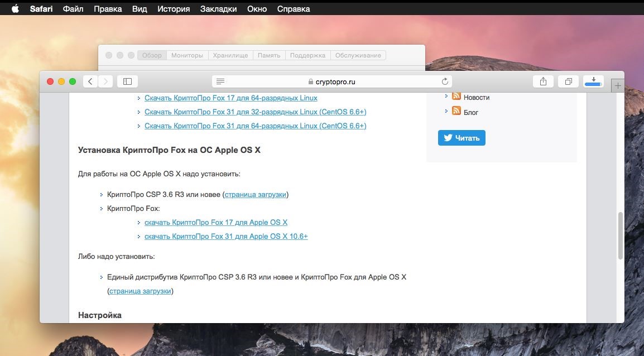Image resolution: width=644 pixels, height=356 pixels.
Task: Switch to Поддержка tab in background window
Action: 307,55
